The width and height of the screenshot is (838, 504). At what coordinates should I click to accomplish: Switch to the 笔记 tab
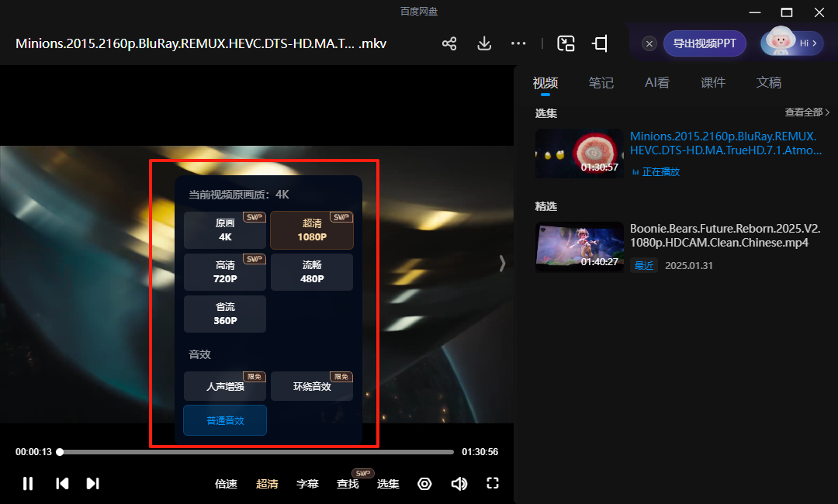[x=601, y=83]
